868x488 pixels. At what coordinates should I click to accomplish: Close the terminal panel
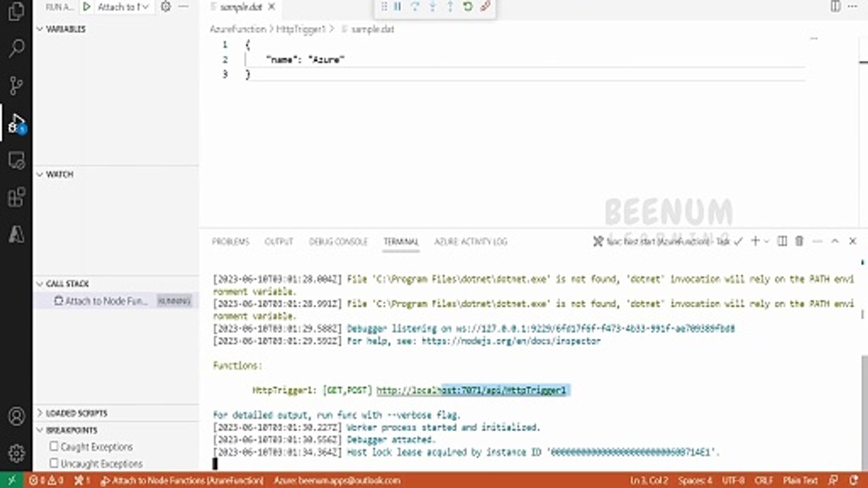coord(852,241)
